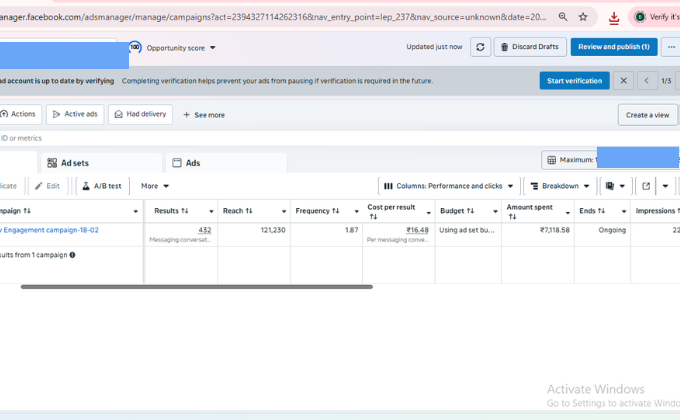The image size is (680, 420).
Task: Open Columns: Performance and clicks dropdown
Action: 449,186
